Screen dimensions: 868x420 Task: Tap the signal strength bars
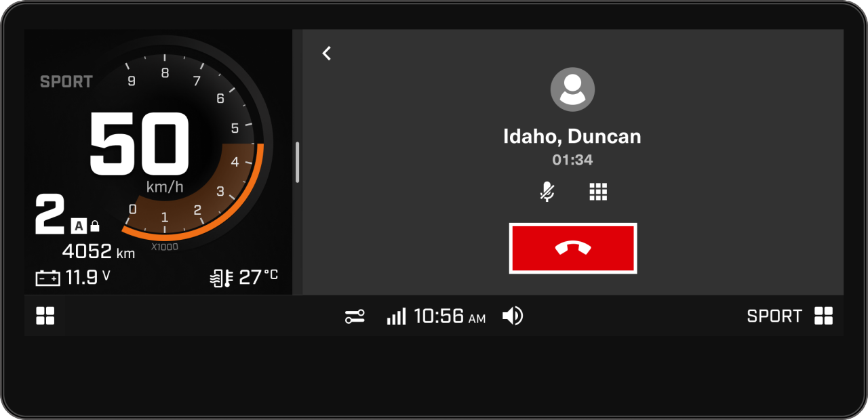click(397, 316)
